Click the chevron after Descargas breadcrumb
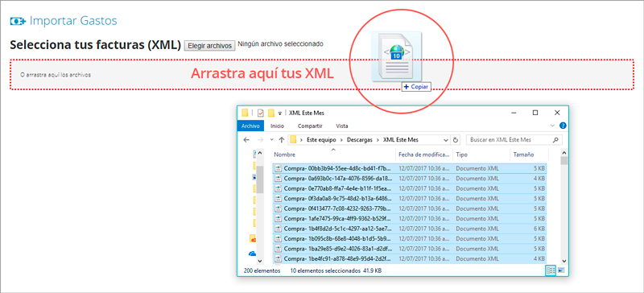 [378, 140]
